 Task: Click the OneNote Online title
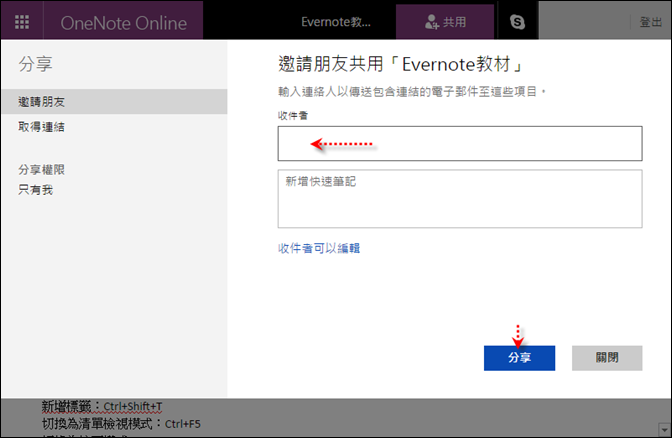coord(123,23)
